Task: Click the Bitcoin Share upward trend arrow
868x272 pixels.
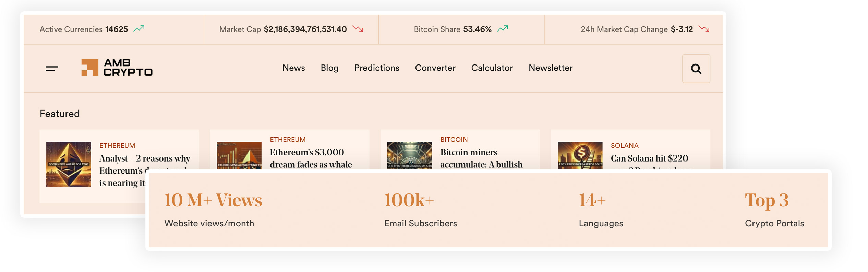Action: coord(503,28)
